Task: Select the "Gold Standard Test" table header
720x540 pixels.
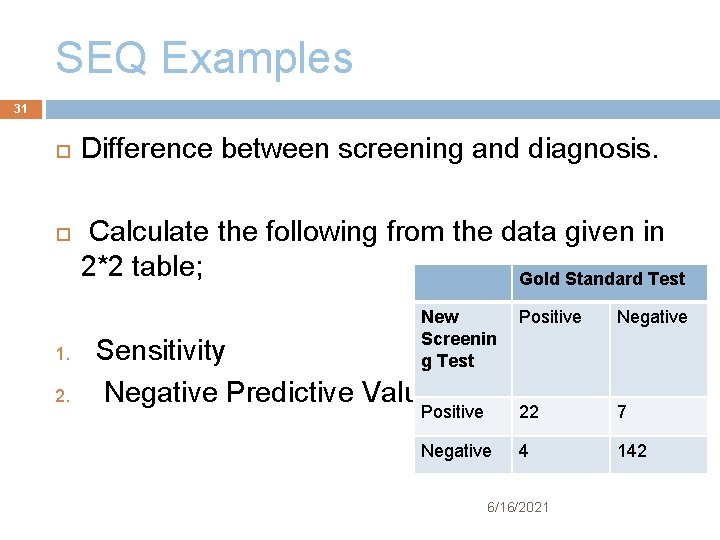Action: click(602, 279)
